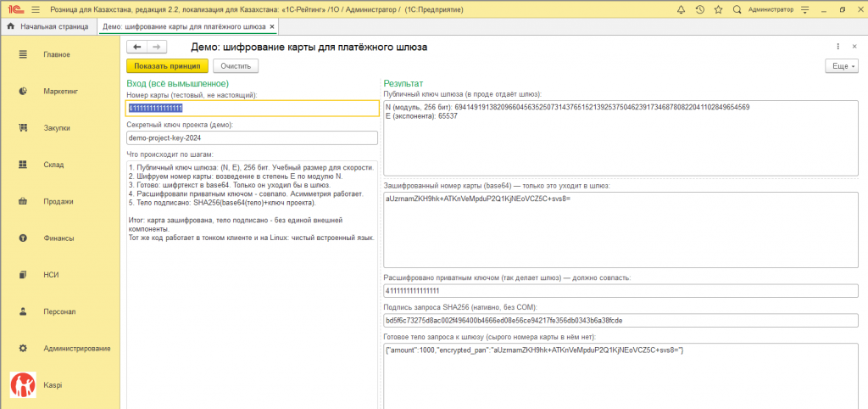Click the Главное section icon
The height and width of the screenshot is (409, 868).
coord(23,54)
